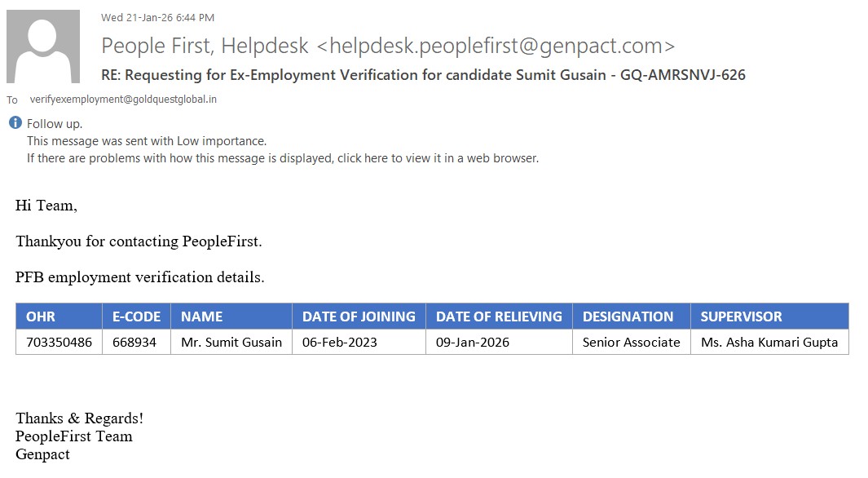This screenshot has width=868, height=478.
Task: Click the Follow up flag text
Action: 55,124
